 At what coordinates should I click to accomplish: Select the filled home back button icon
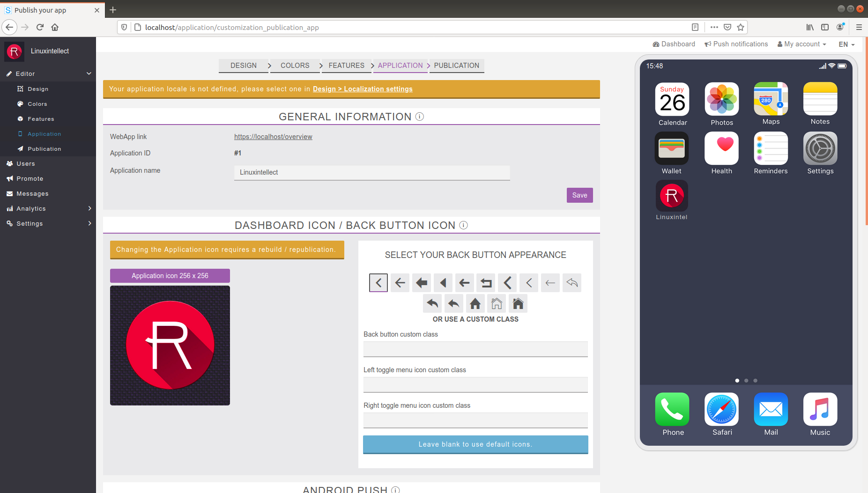coord(475,303)
